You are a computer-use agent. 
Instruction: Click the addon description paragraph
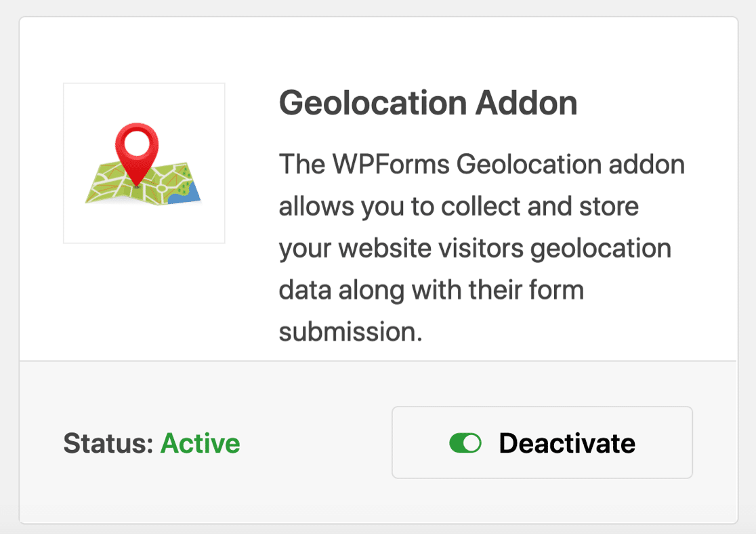coord(474,248)
